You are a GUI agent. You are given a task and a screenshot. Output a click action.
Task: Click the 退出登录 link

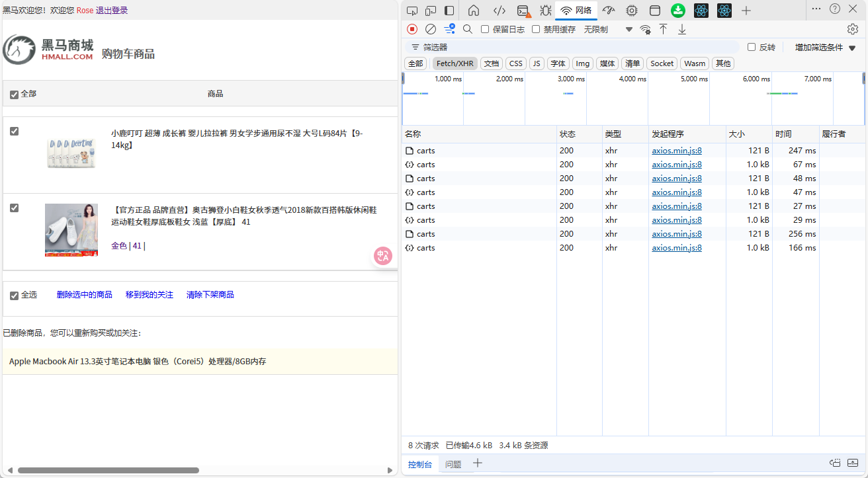tap(112, 11)
